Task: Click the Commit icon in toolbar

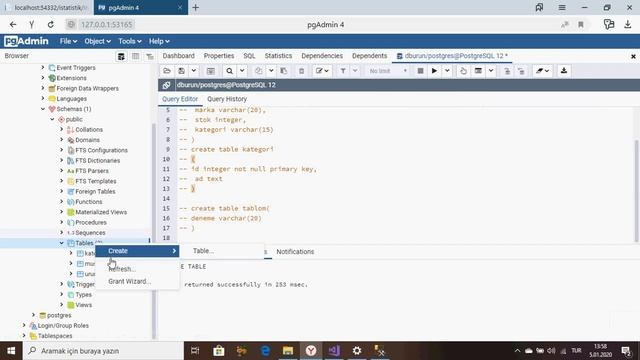Action: [x=507, y=71]
